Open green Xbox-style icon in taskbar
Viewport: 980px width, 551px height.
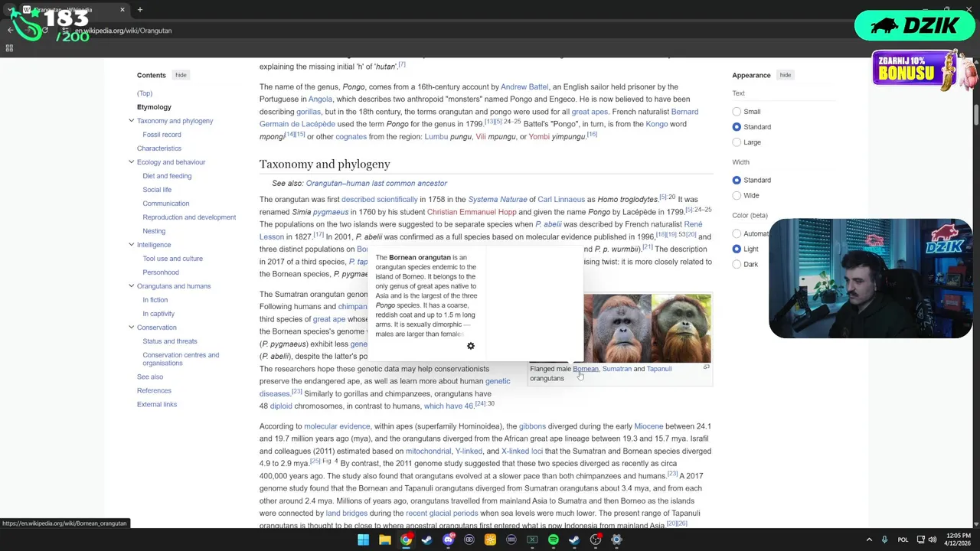pyautogui.click(x=532, y=540)
